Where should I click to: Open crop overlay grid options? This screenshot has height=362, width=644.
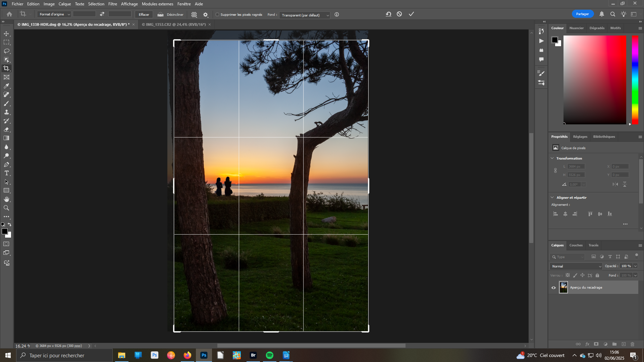click(x=194, y=15)
